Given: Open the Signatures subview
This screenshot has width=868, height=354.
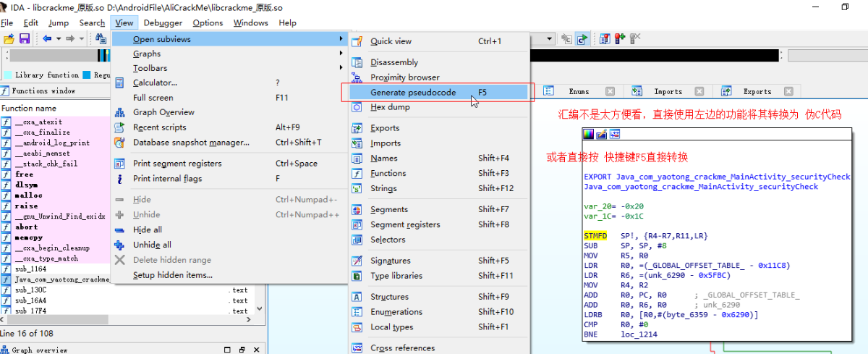Looking at the screenshot, I should pyautogui.click(x=438, y=261).
